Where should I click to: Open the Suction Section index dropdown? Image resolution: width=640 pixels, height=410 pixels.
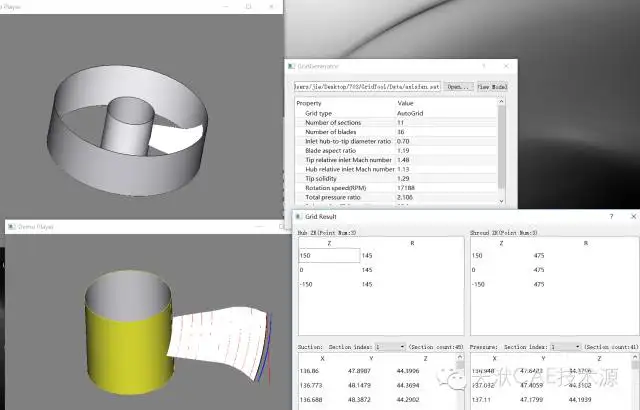(x=390, y=347)
